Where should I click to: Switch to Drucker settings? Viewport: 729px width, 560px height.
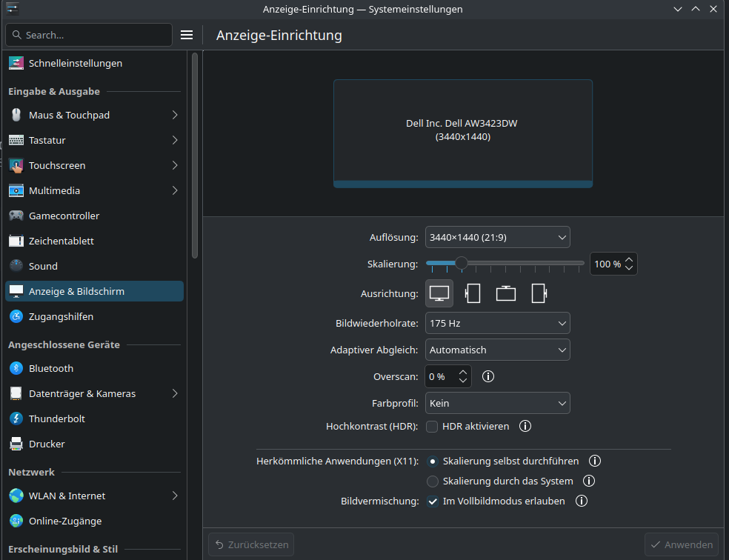click(x=46, y=444)
